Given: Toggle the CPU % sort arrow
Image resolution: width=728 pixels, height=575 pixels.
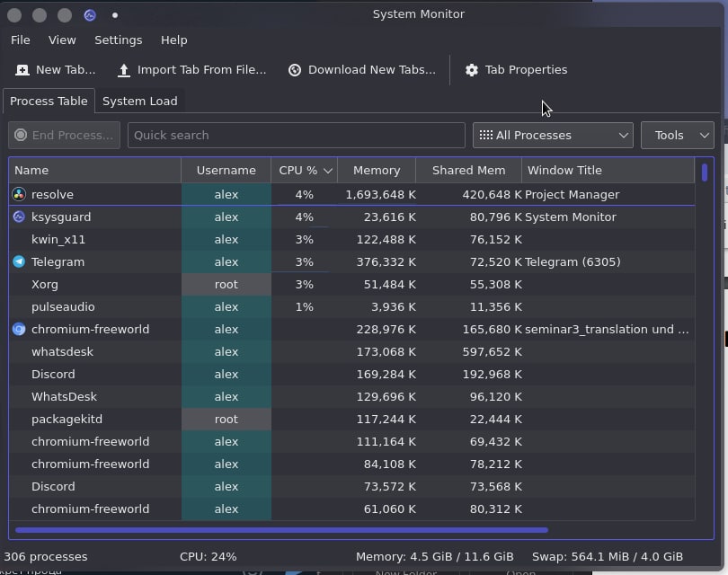Looking at the screenshot, I should [x=328, y=171].
